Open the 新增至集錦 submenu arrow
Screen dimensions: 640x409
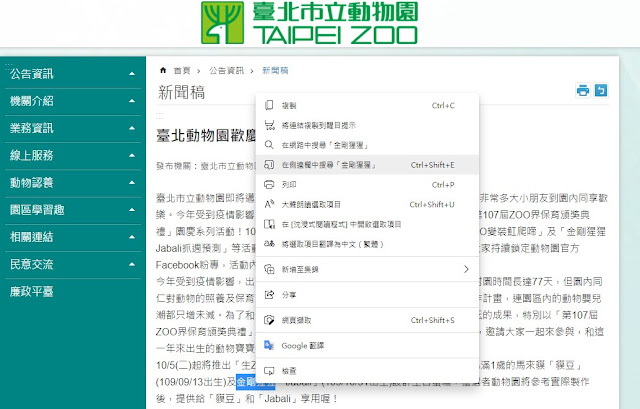(x=466, y=269)
